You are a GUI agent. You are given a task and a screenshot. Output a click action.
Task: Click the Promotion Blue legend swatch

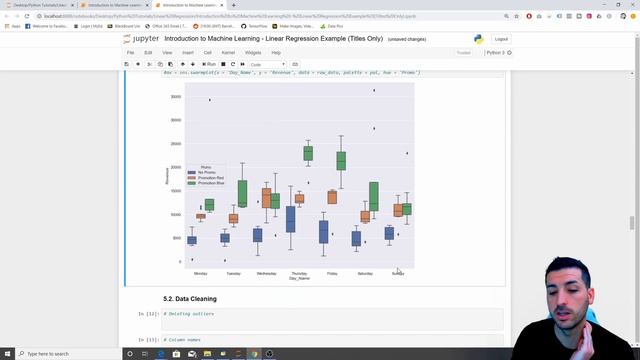tap(191, 183)
